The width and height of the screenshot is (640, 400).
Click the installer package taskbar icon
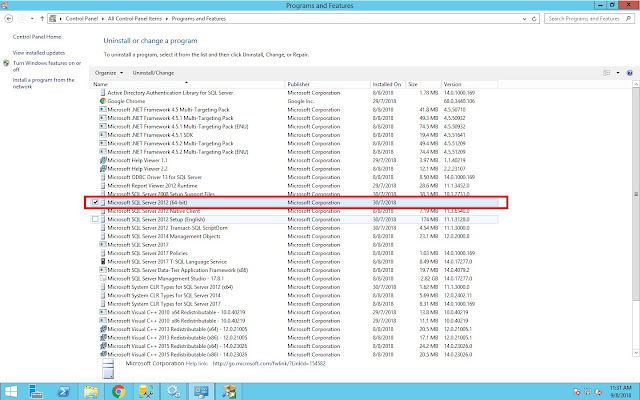(x=229, y=392)
